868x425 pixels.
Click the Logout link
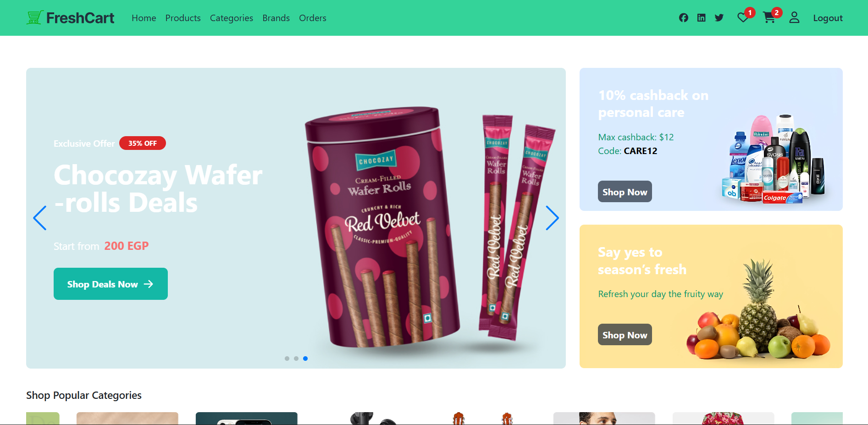(828, 18)
